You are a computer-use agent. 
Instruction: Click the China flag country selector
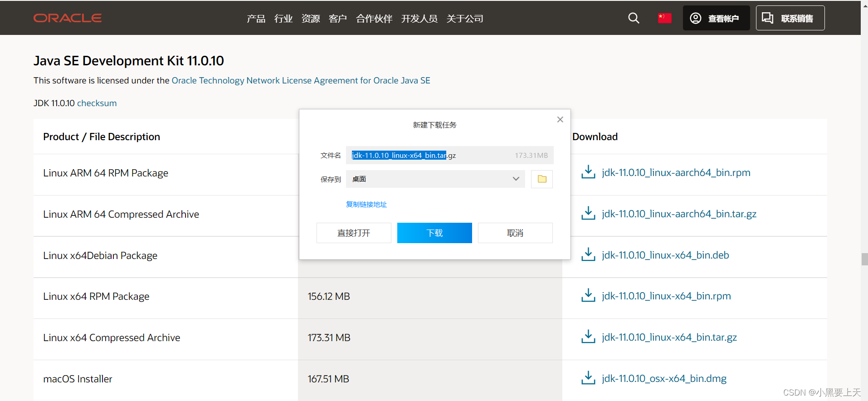[664, 18]
